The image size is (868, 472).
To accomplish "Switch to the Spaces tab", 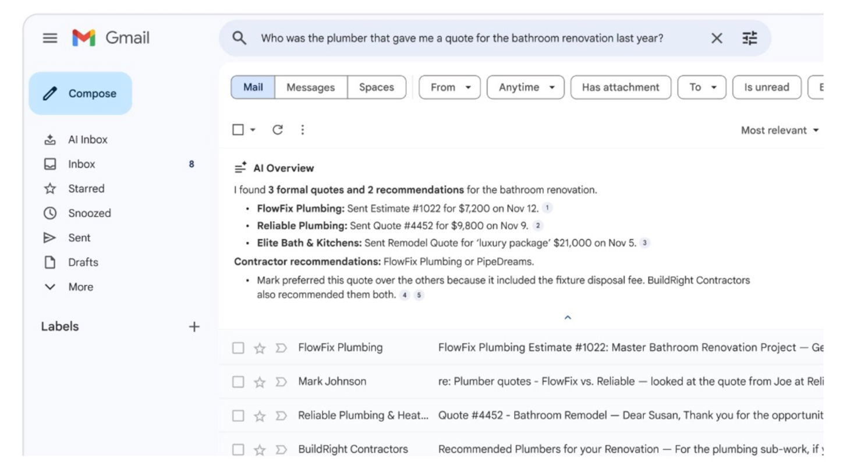I will 377,87.
